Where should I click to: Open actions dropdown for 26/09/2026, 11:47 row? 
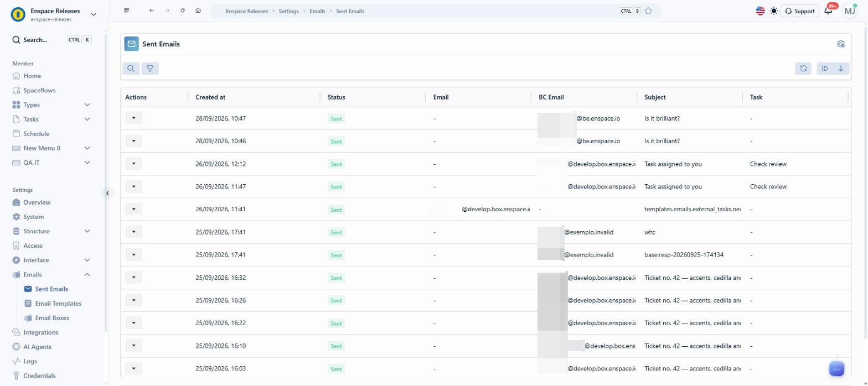pyautogui.click(x=133, y=186)
